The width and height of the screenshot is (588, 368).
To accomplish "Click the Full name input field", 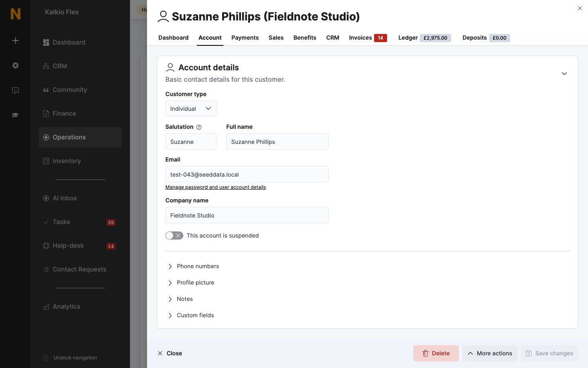I will pyautogui.click(x=277, y=141).
